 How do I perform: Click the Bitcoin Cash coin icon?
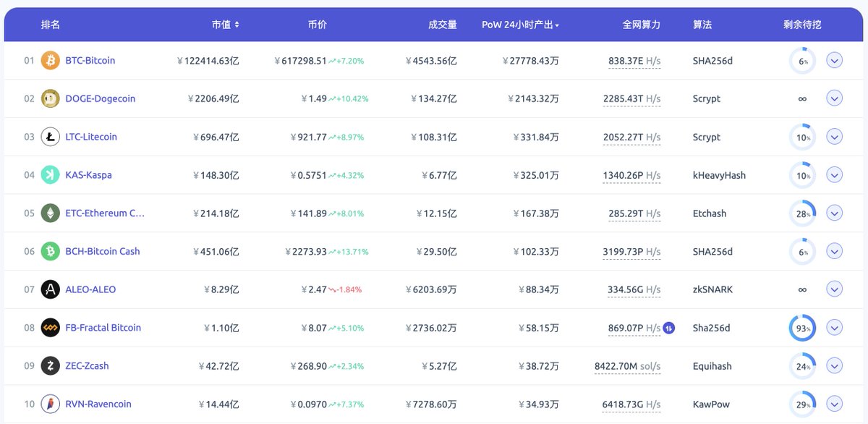point(49,251)
